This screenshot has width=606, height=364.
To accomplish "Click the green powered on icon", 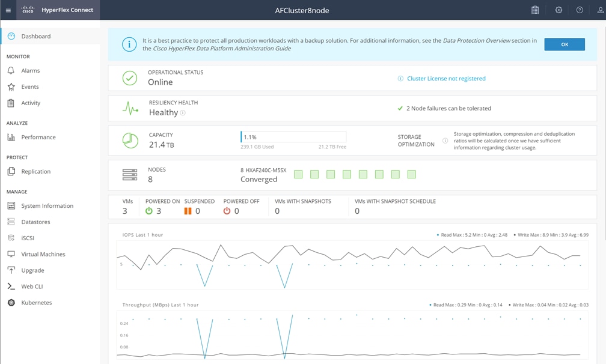I will click(149, 211).
